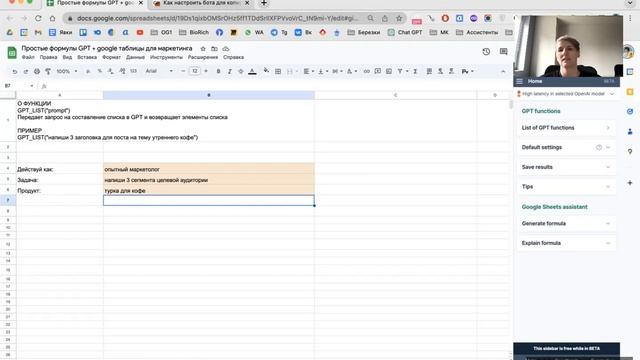Expand Default settings section
The image size is (640, 360).
tap(566, 147)
